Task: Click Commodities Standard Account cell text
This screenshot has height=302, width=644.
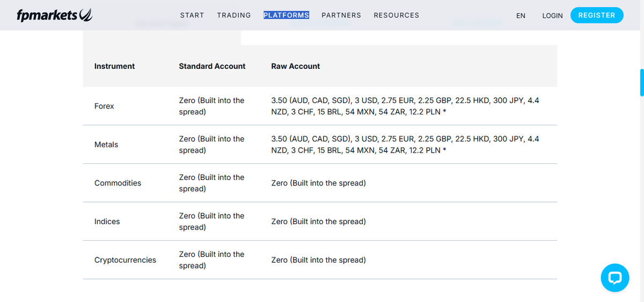Action: point(211,183)
